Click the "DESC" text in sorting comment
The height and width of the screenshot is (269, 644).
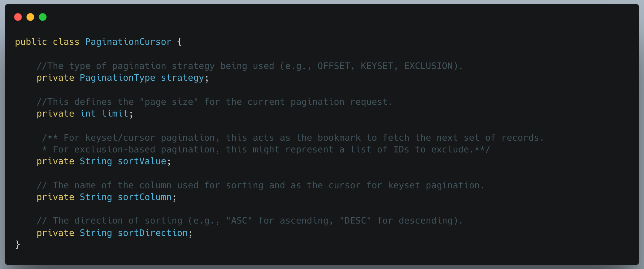click(355, 220)
